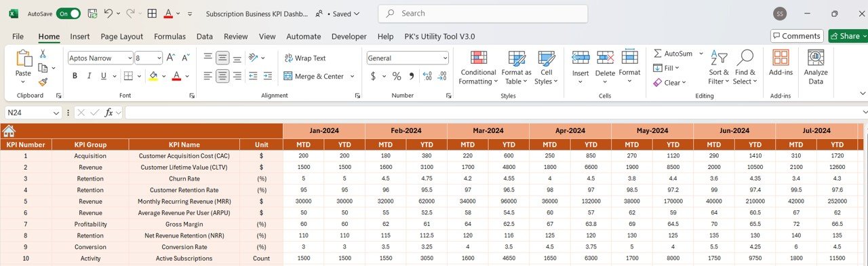Click the insert function fx icon

108,113
